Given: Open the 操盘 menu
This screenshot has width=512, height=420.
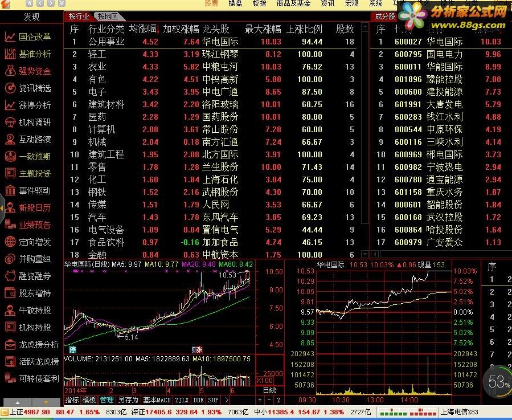Looking at the screenshot, I should point(235,3).
